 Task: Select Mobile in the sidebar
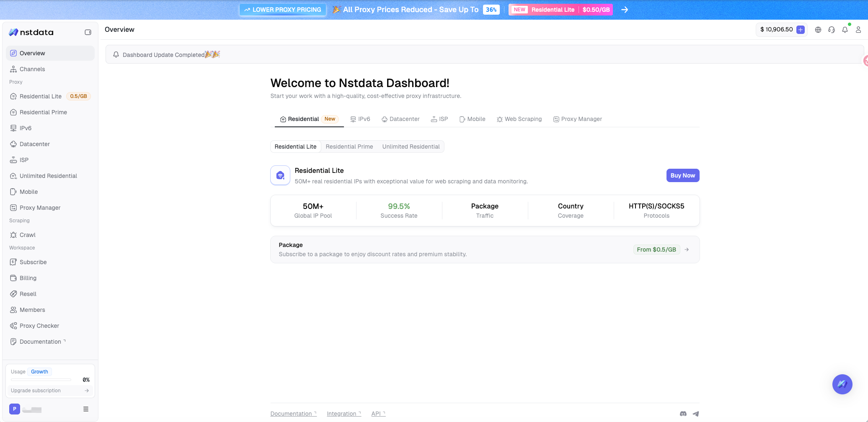[50, 192]
